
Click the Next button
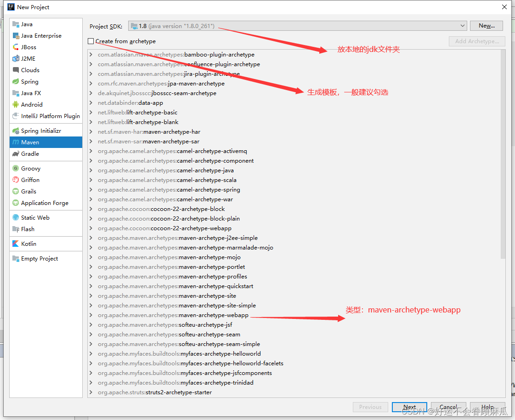[x=409, y=407]
